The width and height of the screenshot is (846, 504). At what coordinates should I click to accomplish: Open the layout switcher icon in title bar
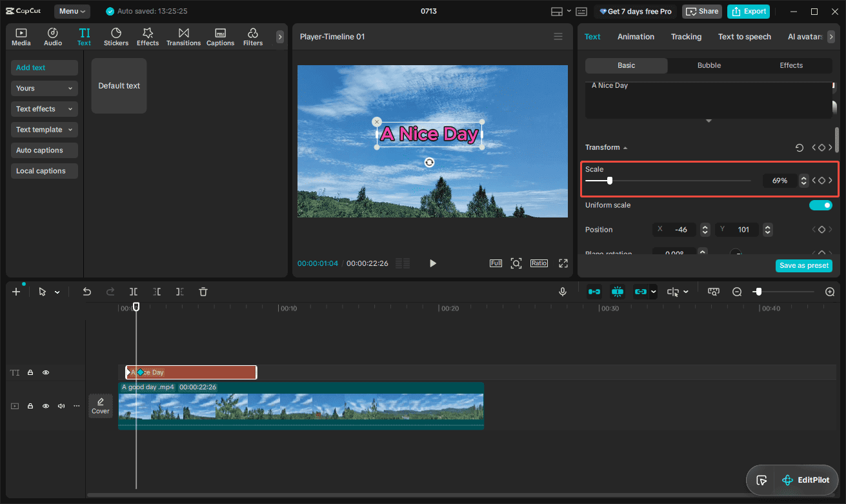point(557,12)
